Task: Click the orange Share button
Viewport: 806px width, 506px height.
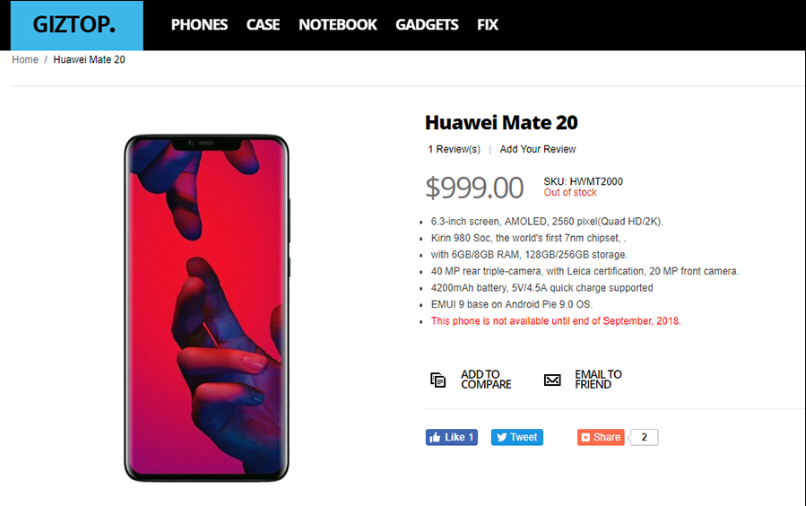Action: click(600, 437)
